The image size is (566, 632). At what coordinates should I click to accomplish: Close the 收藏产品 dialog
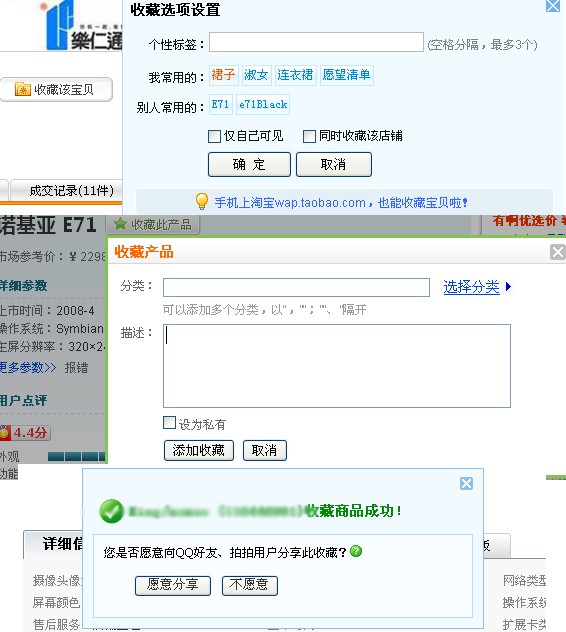[558, 252]
